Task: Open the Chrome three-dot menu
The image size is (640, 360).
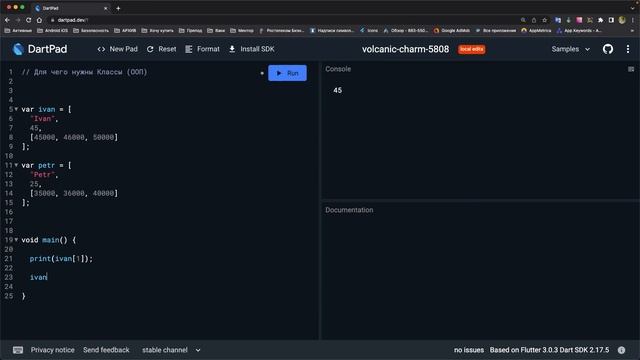Action: [x=633, y=20]
